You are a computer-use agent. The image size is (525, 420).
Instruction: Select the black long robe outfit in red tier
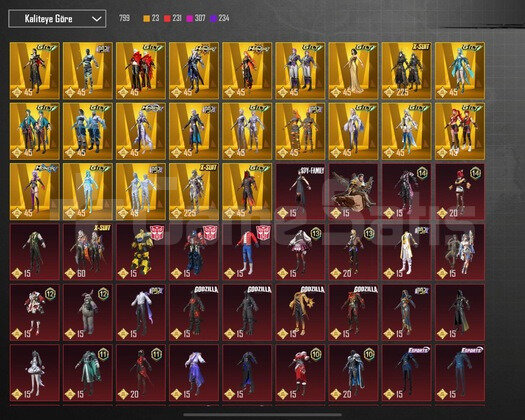click(460, 312)
